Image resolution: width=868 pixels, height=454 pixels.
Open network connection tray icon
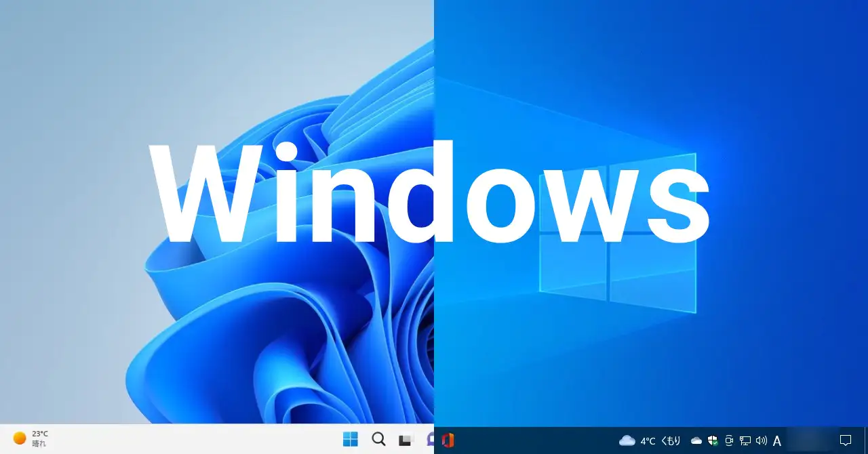click(745, 440)
